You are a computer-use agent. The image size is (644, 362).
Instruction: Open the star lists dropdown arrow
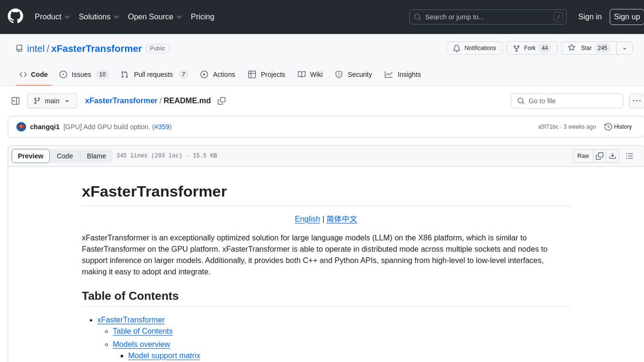click(625, 48)
